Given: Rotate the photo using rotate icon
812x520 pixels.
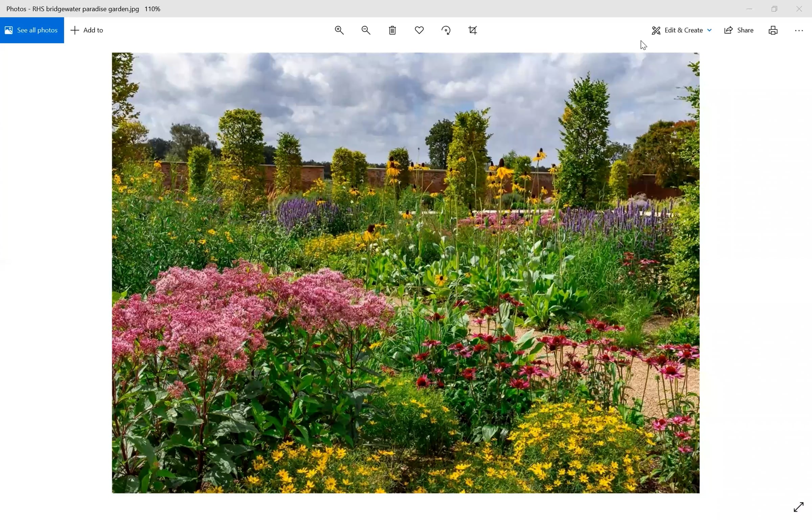Looking at the screenshot, I should [446, 30].
